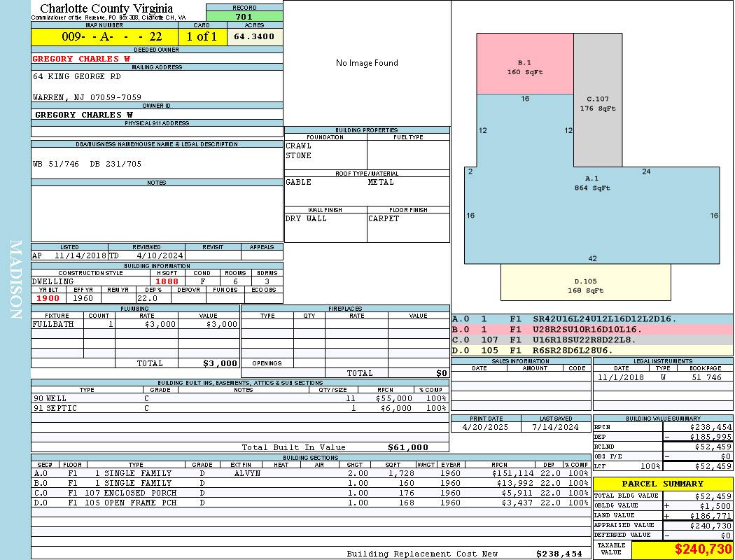The image size is (735, 560).
Task: Select the pink B.1 160 SqFt sketch section
Action: click(525, 66)
